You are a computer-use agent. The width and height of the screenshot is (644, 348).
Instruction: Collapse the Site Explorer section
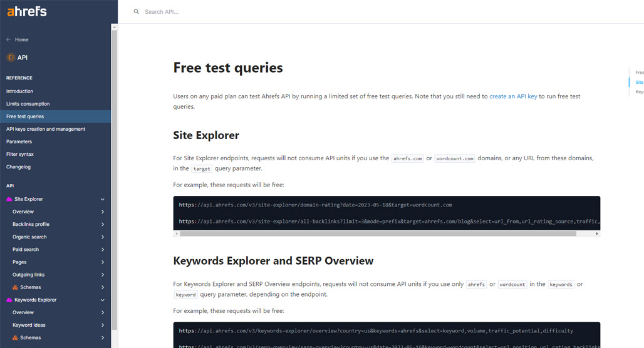[x=103, y=199]
